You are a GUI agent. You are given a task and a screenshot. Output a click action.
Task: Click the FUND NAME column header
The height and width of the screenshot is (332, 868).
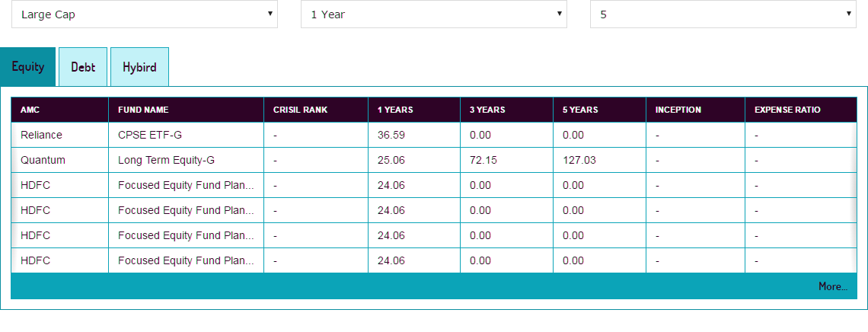click(x=143, y=110)
